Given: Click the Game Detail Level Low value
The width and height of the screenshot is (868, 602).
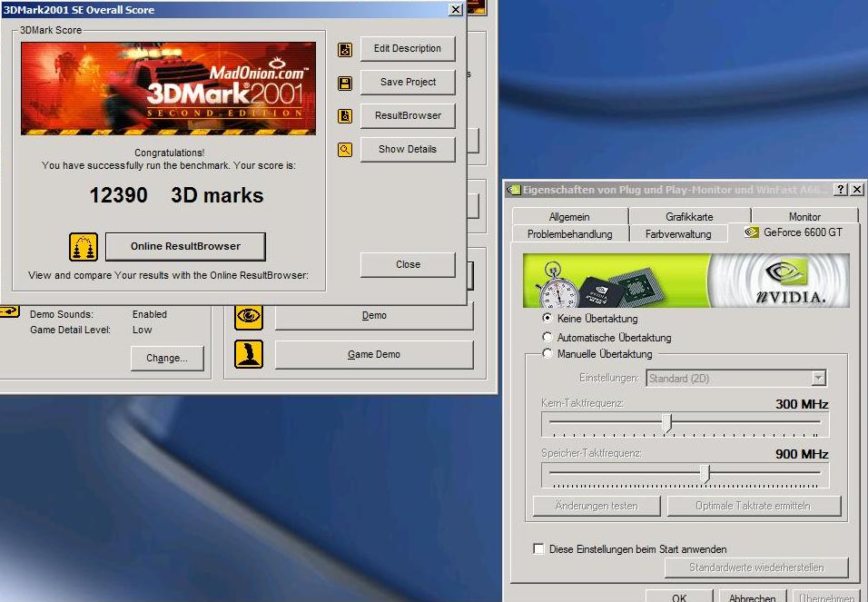Looking at the screenshot, I should (x=142, y=330).
